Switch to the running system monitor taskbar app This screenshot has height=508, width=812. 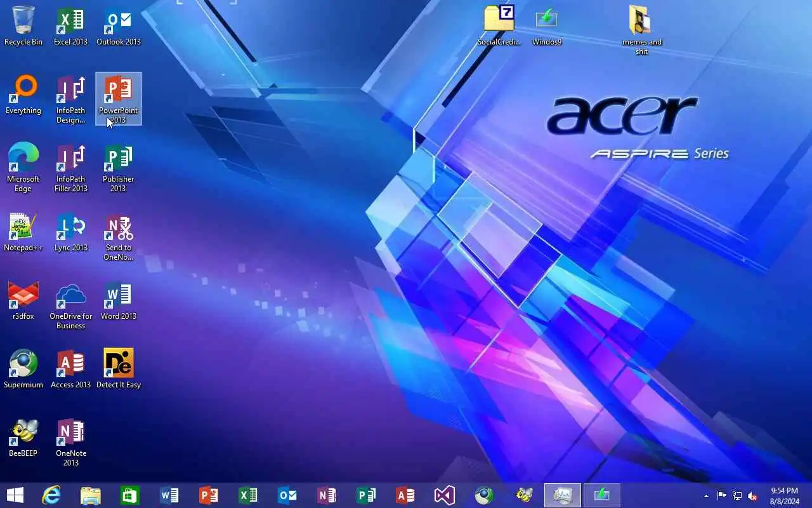[563, 495]
